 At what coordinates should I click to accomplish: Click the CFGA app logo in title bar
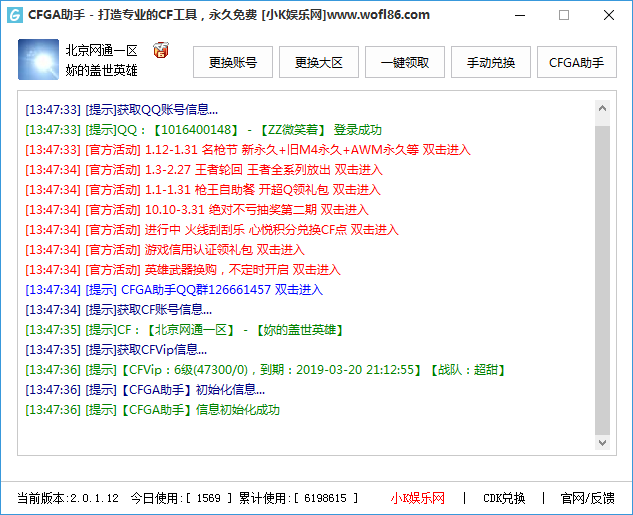click(15, 15)
